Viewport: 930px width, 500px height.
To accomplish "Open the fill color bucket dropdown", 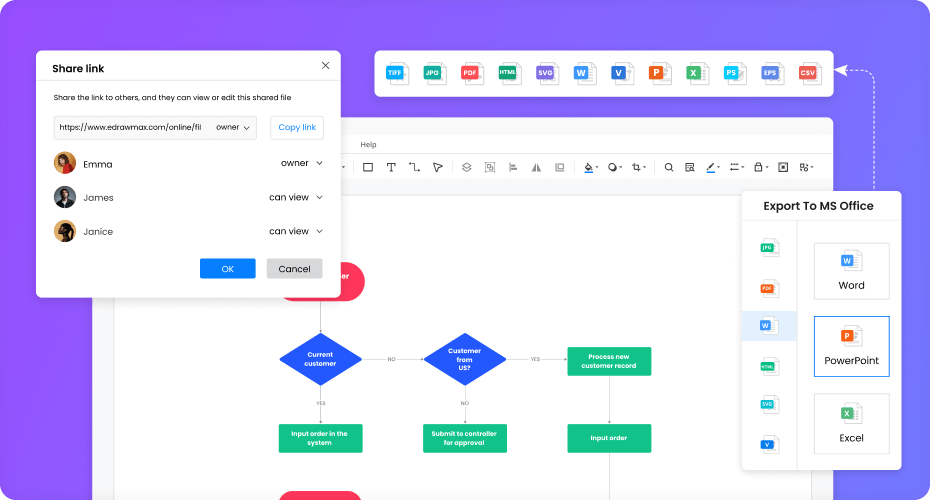I will (x=591, y=167).
